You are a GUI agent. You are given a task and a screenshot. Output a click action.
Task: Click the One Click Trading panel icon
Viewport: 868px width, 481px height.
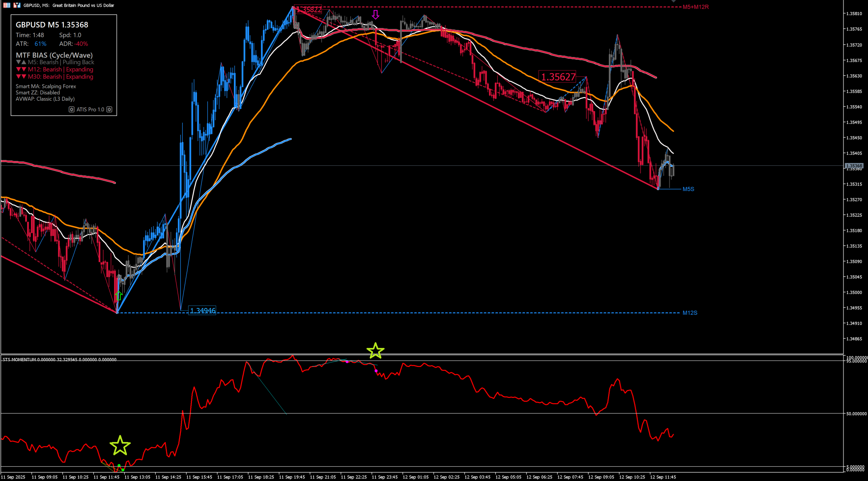pyautogui.click(x=17, y=5)
